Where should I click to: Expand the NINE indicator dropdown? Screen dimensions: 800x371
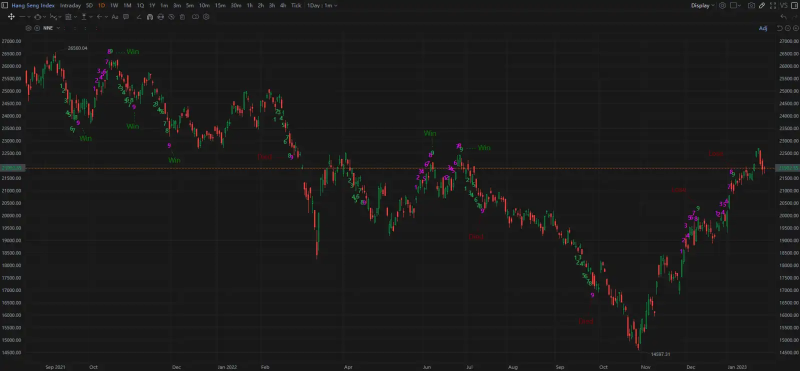tap(58, 28)
